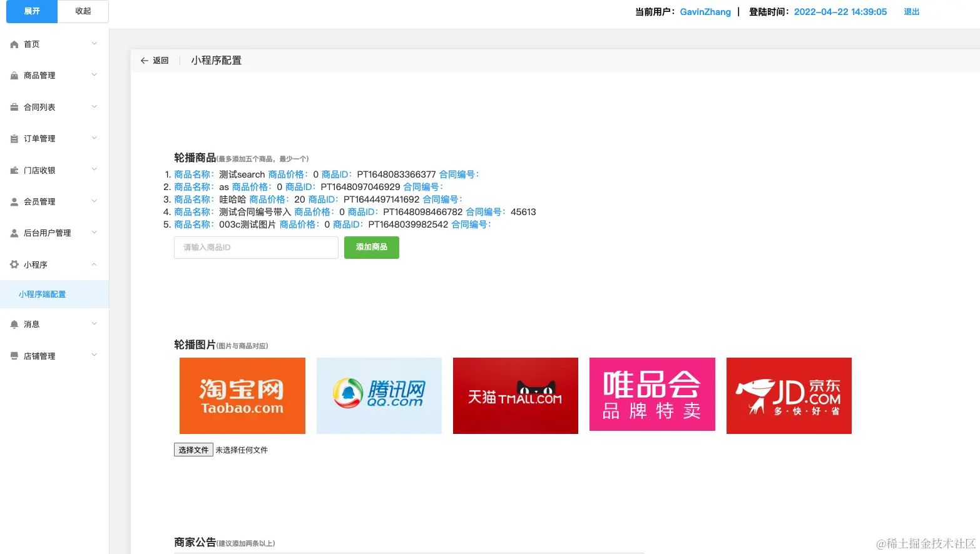The image size is (980, 554).
Task: Open the 门店收银 sidebar menu
Action: 54,170
